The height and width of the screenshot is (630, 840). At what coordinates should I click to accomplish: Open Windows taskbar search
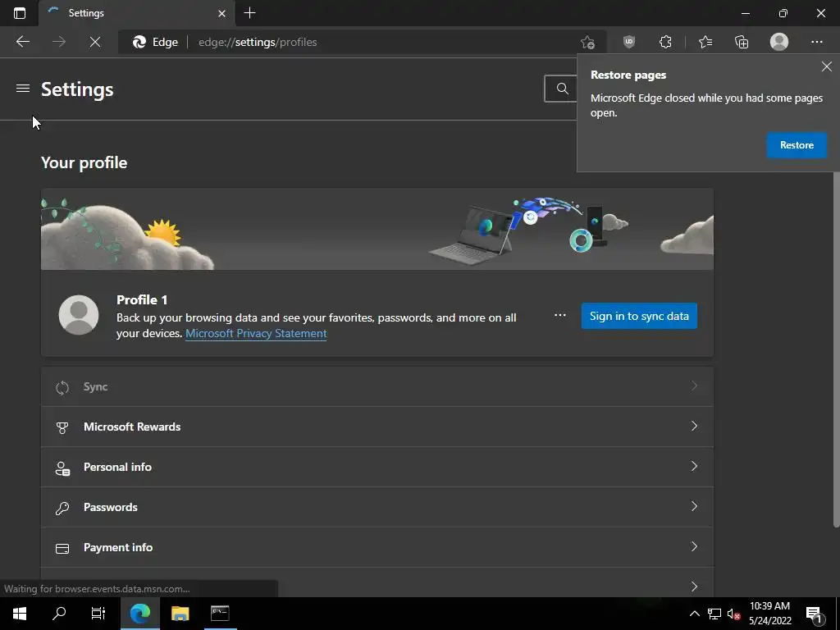[59, 614]
